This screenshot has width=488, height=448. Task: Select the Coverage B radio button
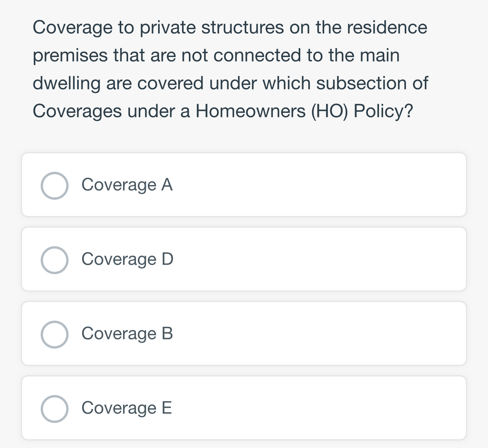[54, 334]
